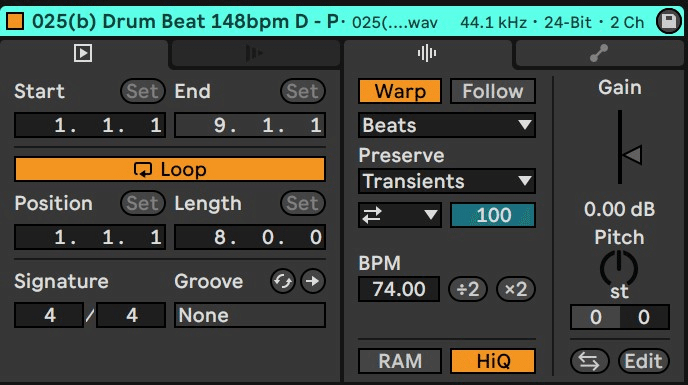688x385 pixels.
Task: Click the BPM field showing 74.00
Action: coord(399,289)
